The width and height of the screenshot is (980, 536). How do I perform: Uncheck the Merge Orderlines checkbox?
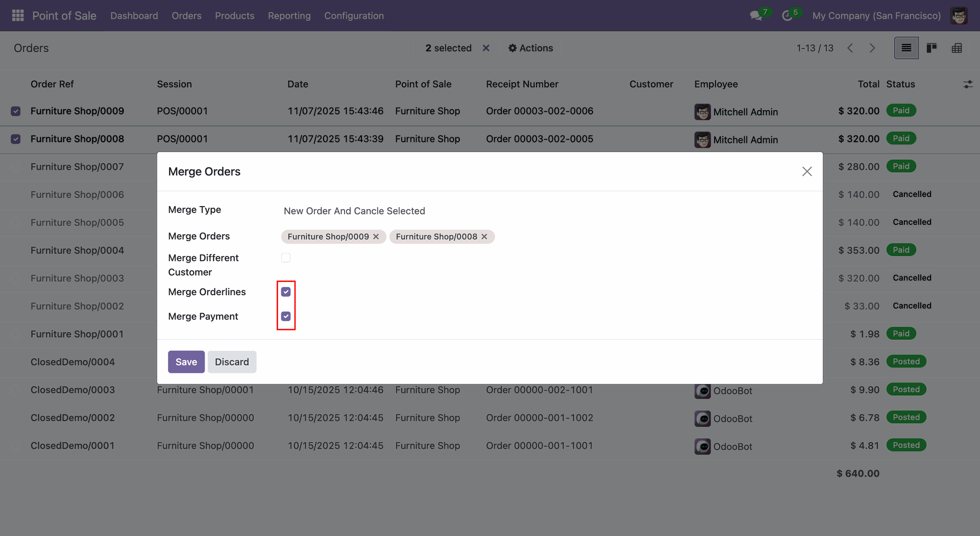[286, 292]
